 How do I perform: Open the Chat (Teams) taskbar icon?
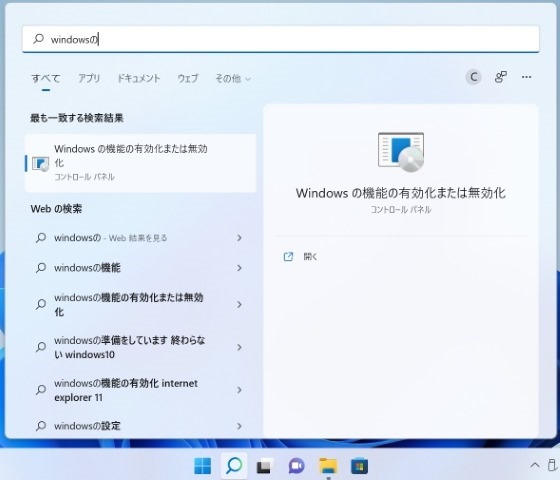(296, 466)
